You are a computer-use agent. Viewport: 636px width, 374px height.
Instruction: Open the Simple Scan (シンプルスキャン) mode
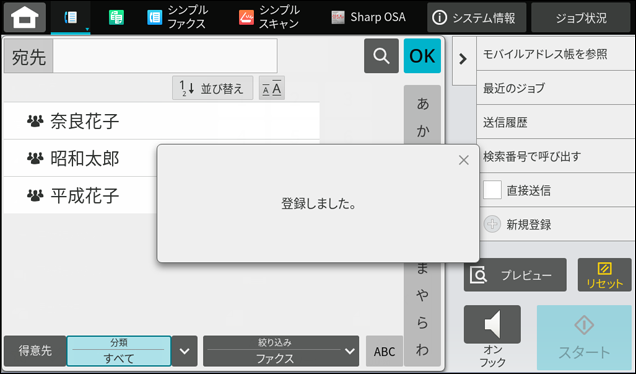coord(269,17)
